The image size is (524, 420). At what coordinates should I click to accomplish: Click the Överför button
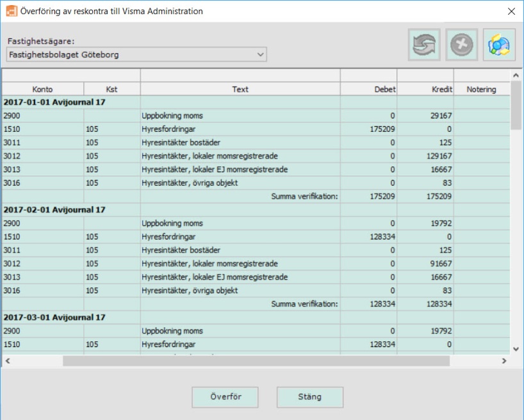[x=225, y=397]
